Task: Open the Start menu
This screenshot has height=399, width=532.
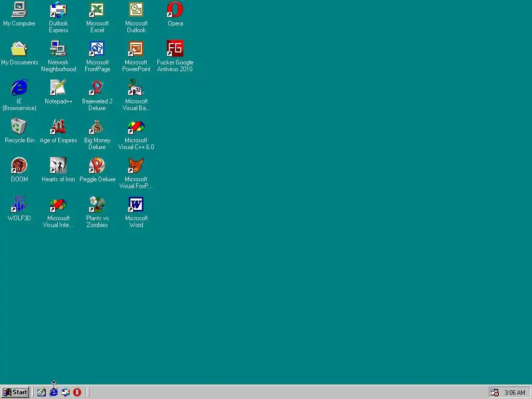Action: (15, 392)
